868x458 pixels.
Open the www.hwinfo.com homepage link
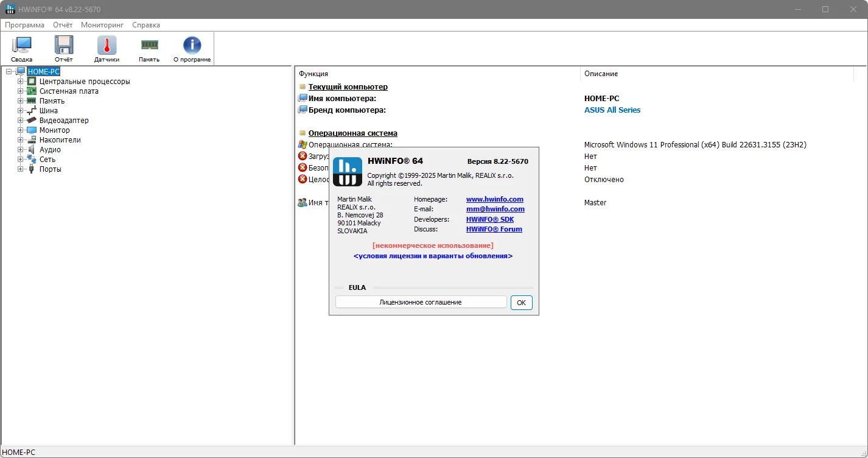point(495,199)
